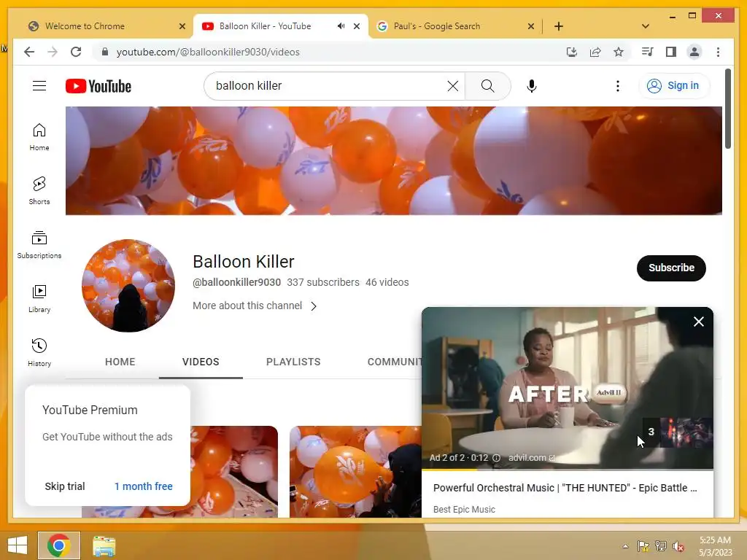The height and width of the screenshot is (560, 747).
Task: Visit the advil.com ad link
Action: 532,458
